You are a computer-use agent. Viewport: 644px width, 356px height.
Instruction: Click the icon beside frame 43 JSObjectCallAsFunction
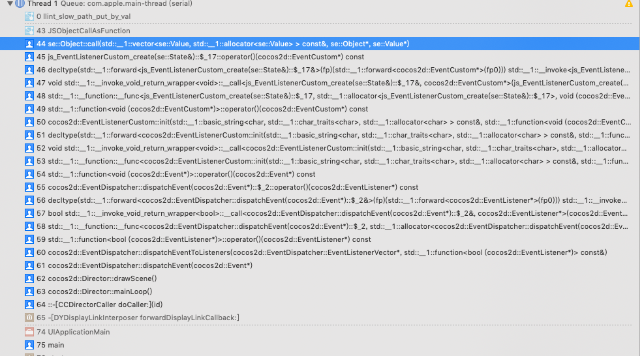pos(29,31)
